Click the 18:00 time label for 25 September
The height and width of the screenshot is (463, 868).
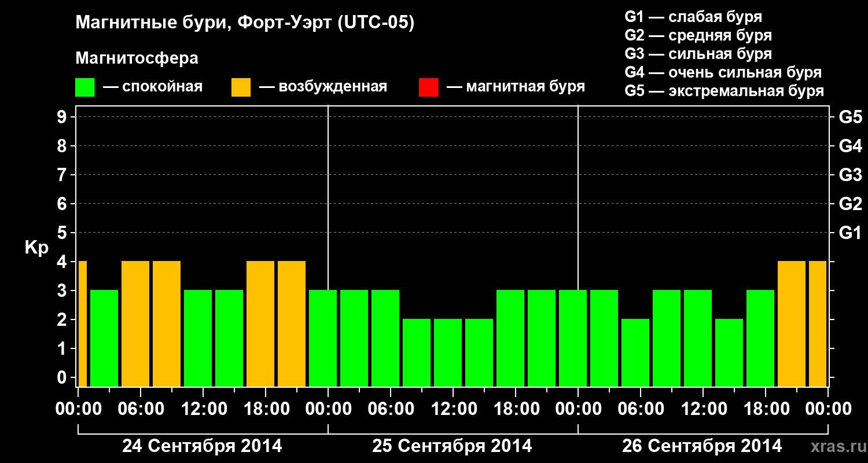[x=516, y=409]
